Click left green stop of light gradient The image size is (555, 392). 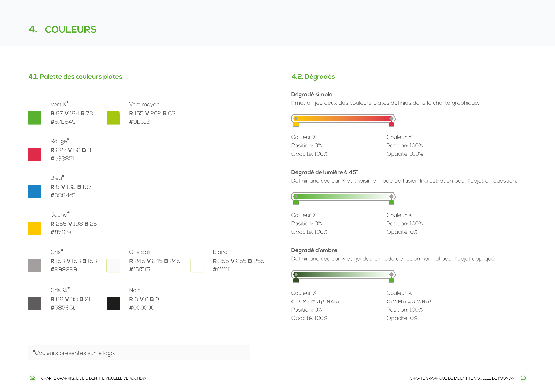296,202
